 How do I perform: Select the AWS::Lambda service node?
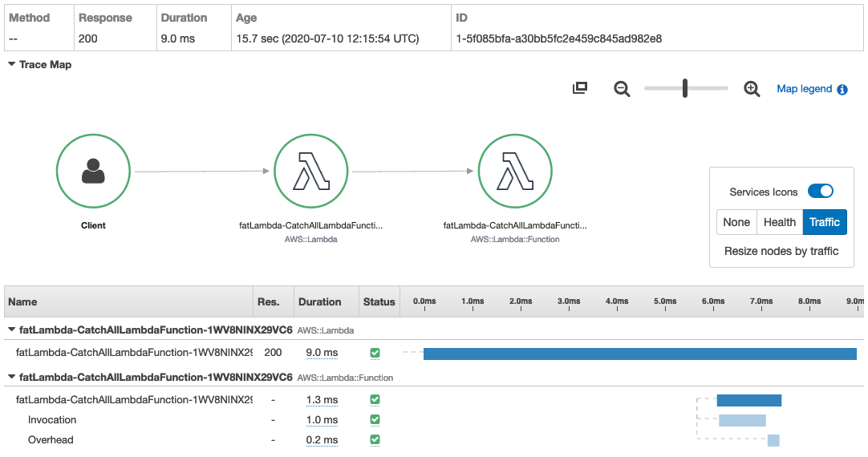(311, 171)
